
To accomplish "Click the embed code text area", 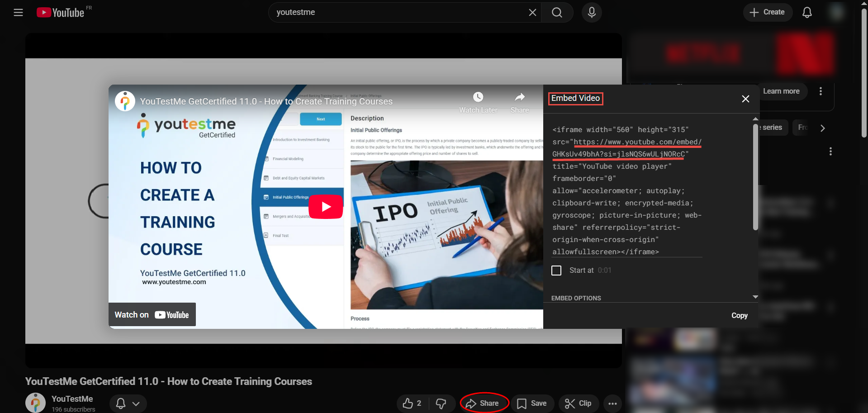I will pos(626,191).
